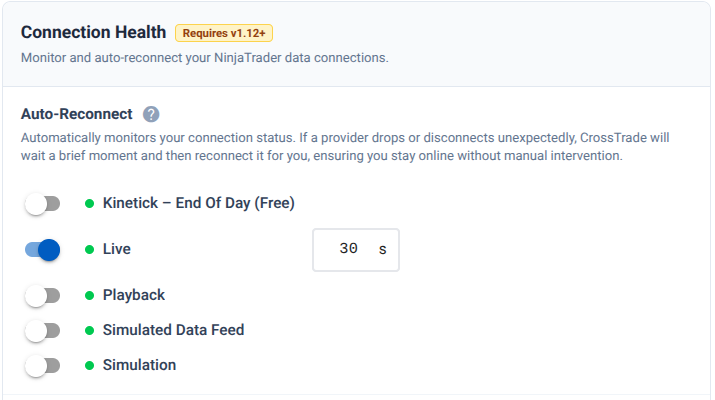Toggle the Simulation connection switch on
Screen dimensions: 715x400
tap(42, 365)
